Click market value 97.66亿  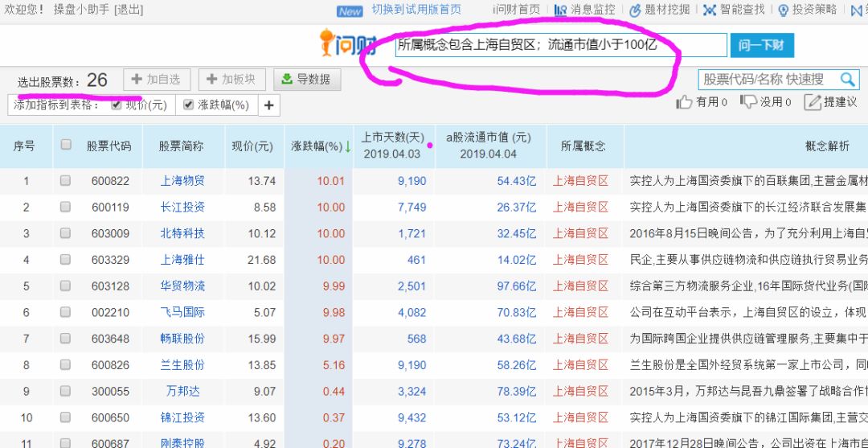click(517, 286)
